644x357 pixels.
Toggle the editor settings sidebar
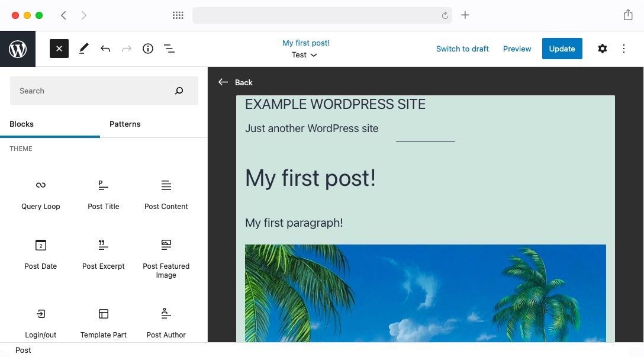602,49
